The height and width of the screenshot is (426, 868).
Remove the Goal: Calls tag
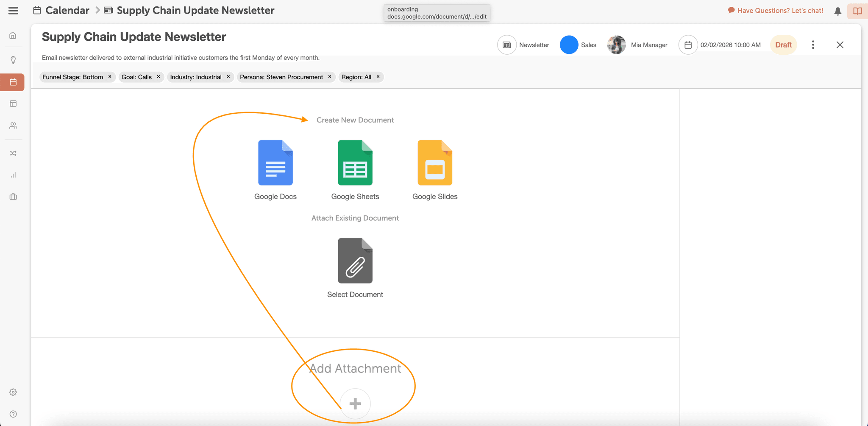158,77
